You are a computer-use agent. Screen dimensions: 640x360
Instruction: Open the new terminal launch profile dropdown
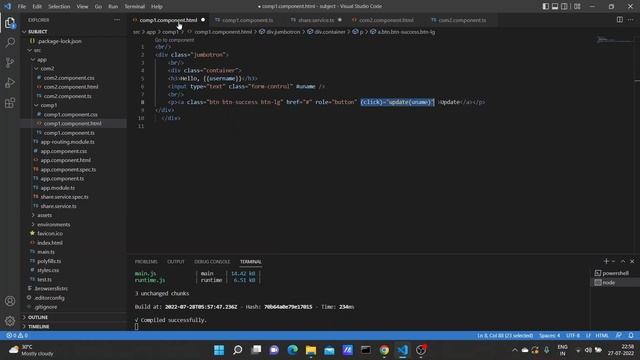click(613, 261)
